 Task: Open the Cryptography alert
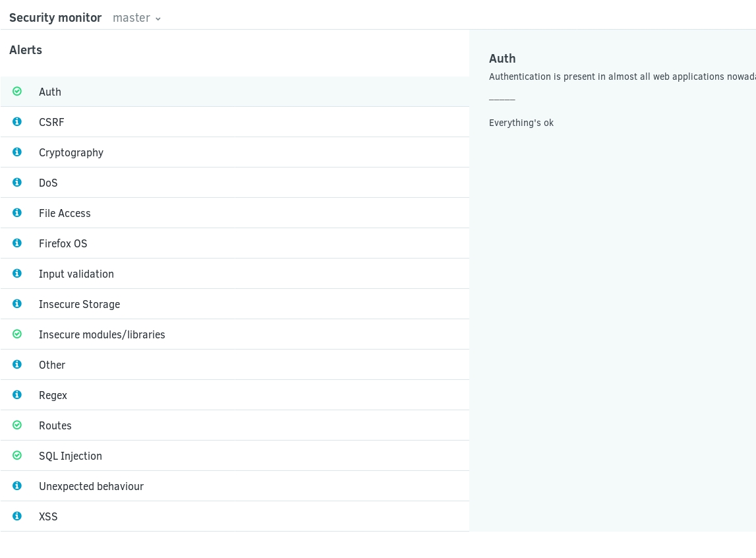click(x=235, y=152)
